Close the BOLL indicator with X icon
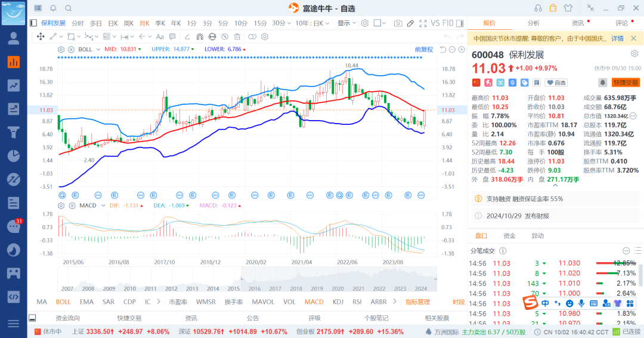The width and height of the screenshot is (644, 338). 71,49
